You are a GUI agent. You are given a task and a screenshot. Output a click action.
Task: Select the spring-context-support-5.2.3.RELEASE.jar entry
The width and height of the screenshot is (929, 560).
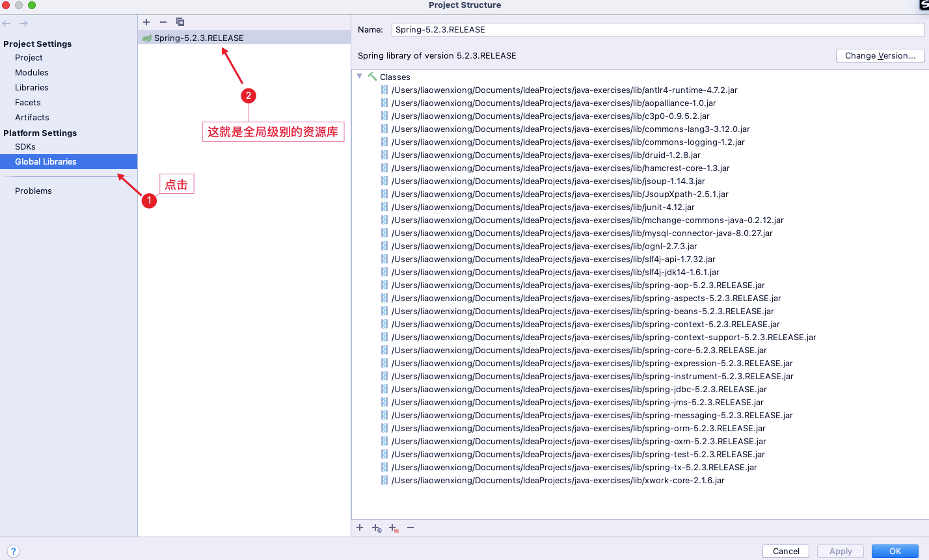click(604, 338)
